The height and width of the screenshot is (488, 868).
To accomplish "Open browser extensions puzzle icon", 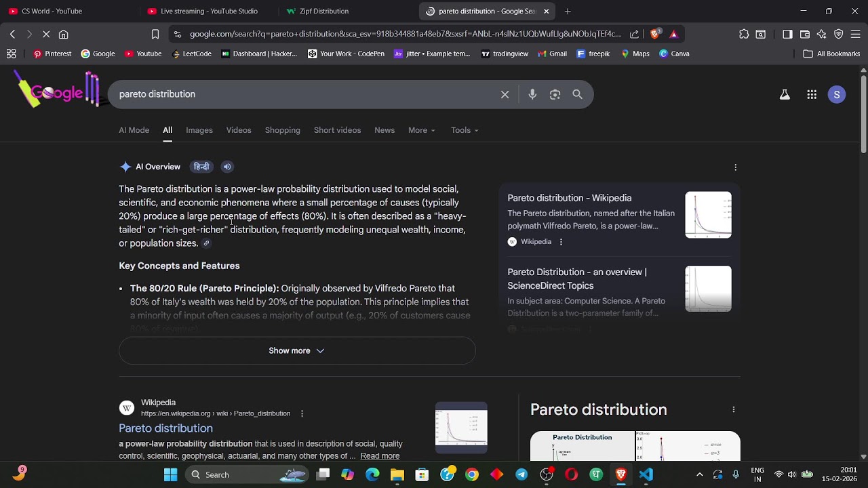I will point(744,34).
